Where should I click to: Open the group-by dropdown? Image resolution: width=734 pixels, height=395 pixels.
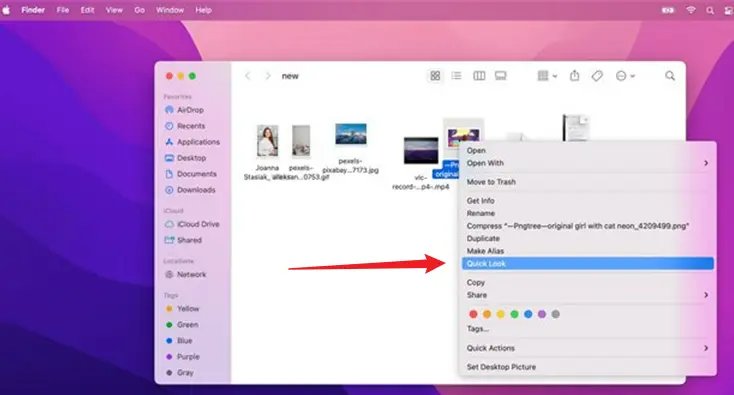547,76
